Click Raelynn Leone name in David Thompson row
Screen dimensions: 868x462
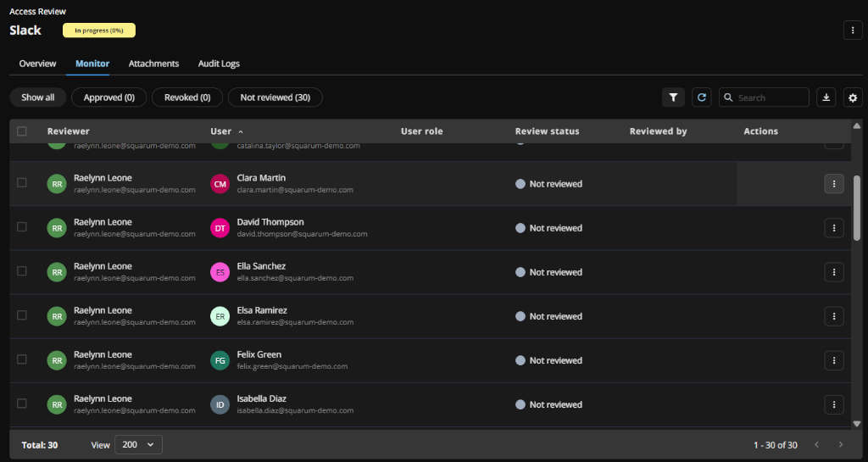(x=103, y=222)
